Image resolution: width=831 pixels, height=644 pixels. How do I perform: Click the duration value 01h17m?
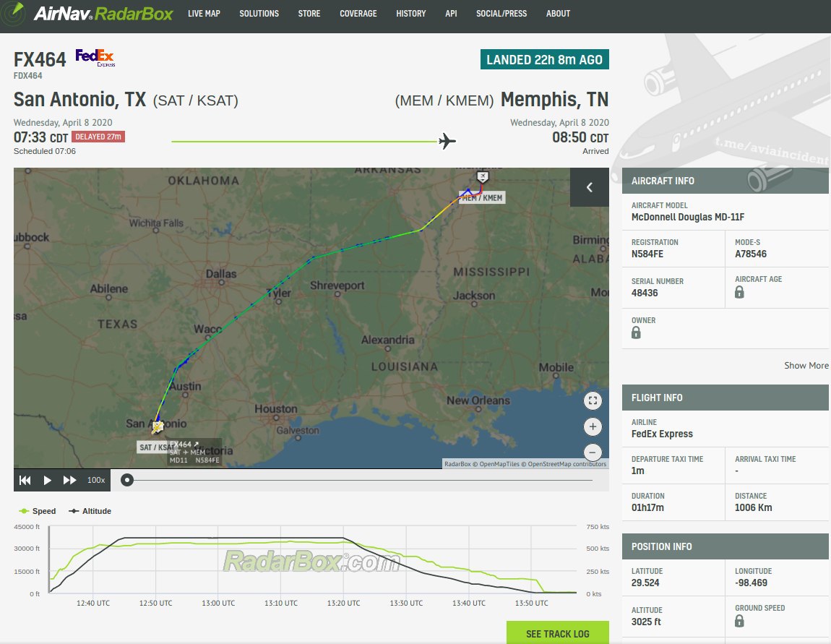pyautogui.click(x=647, y=507)
